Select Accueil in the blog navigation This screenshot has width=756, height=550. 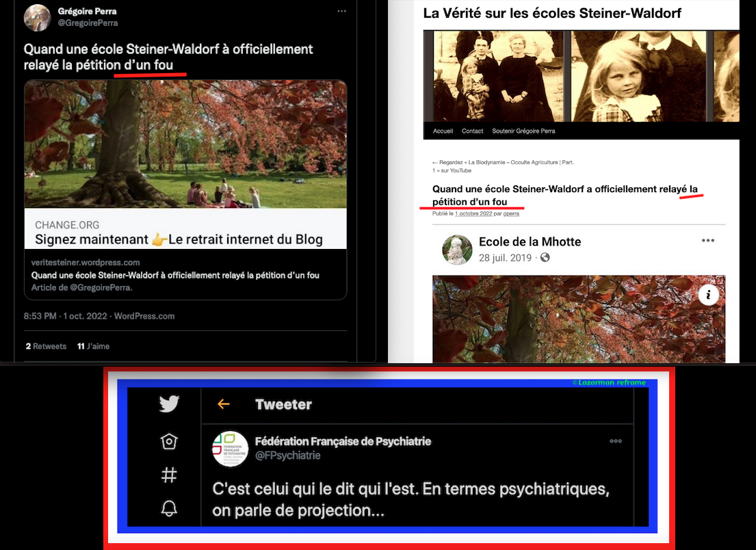point(443,131)
